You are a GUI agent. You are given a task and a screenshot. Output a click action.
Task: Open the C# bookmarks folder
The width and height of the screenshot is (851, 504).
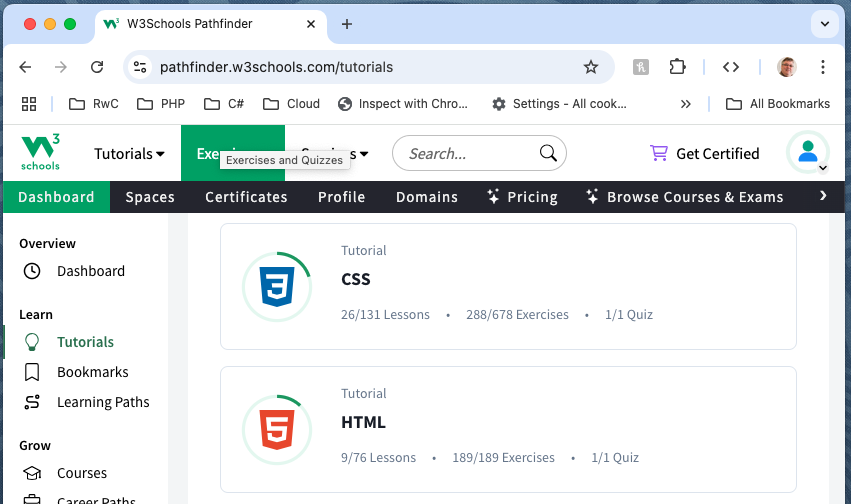coord(224,104)
